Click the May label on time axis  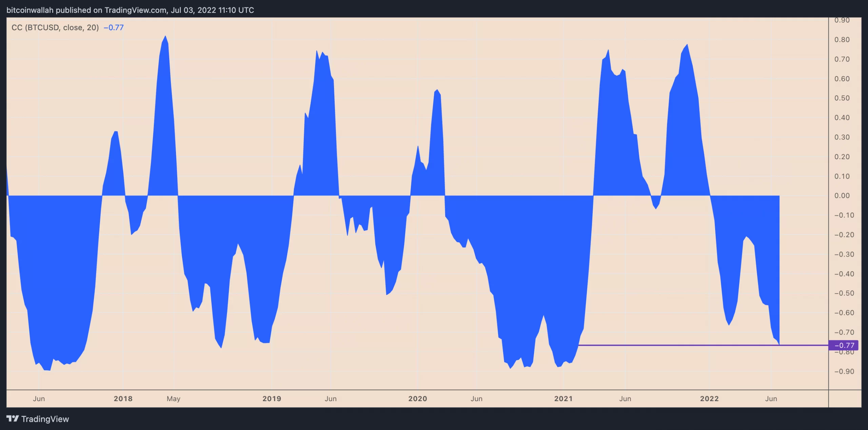(174, 398)
